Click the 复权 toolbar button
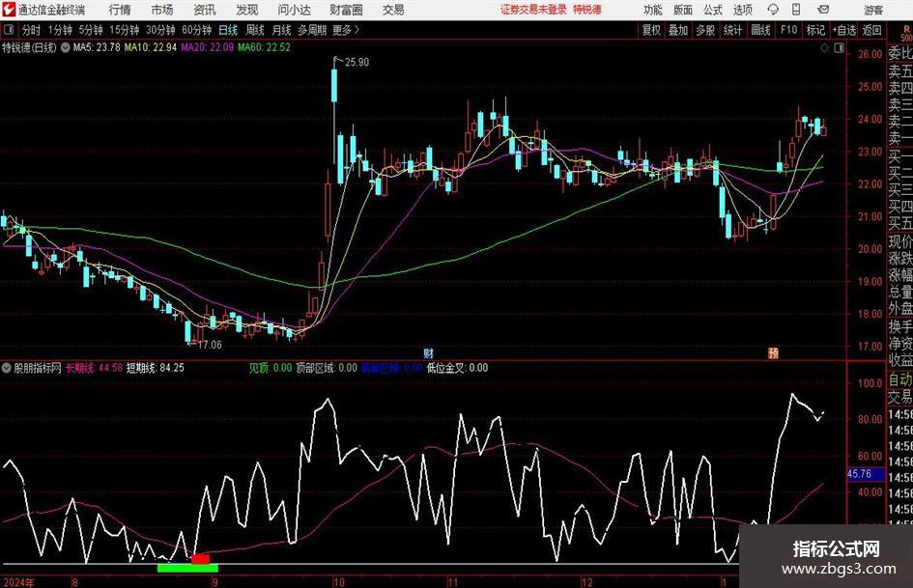Screen dimensions: 913x588 coord(651,30)
